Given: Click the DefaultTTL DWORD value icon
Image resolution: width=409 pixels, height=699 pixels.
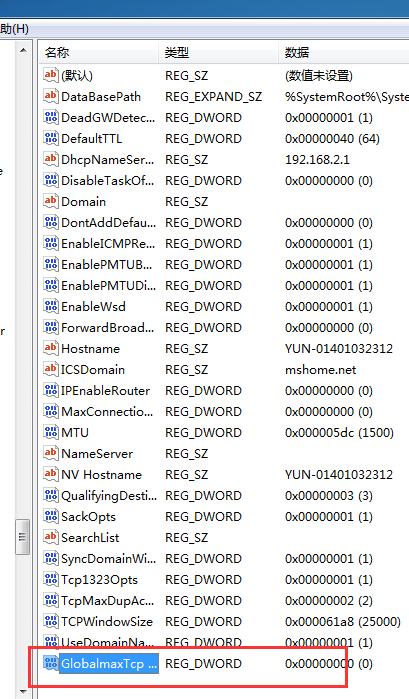Looking at the screenshot, I should tap(50, 138).
